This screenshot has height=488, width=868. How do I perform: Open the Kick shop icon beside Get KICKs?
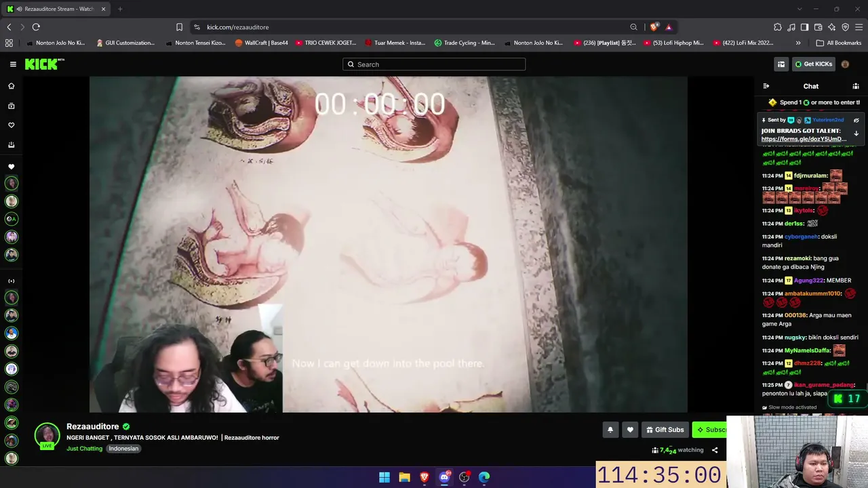pos(781,64)
